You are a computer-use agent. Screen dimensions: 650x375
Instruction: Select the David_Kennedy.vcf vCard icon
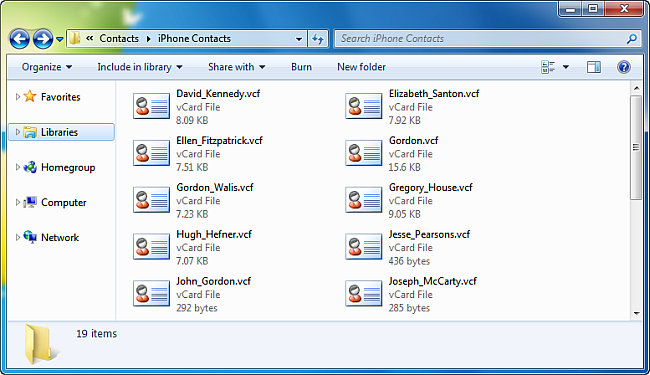coord(151,106)
